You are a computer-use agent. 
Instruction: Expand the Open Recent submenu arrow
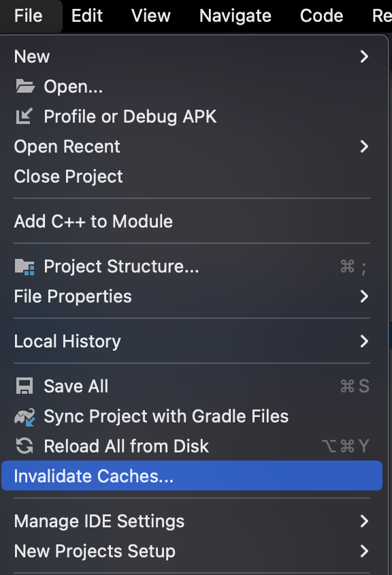[364, 146]
